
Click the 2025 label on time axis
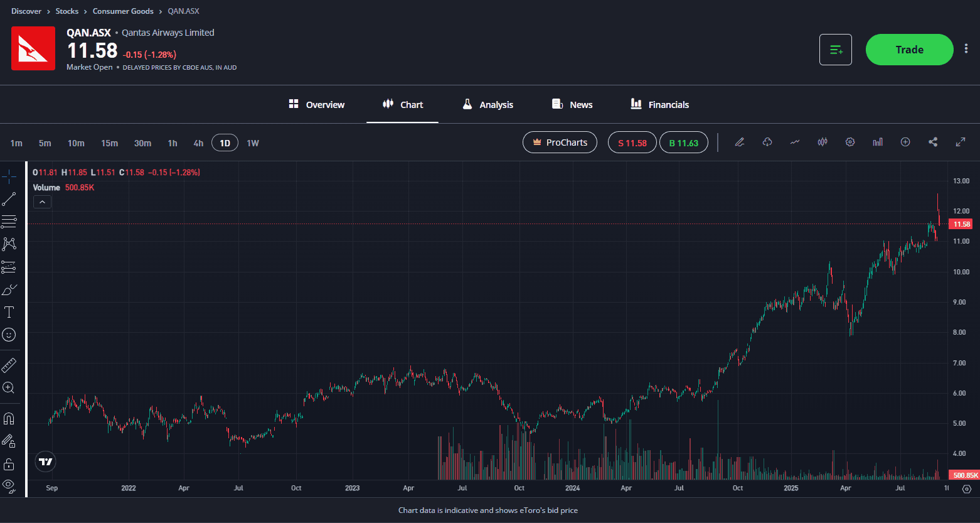(791, 488)
